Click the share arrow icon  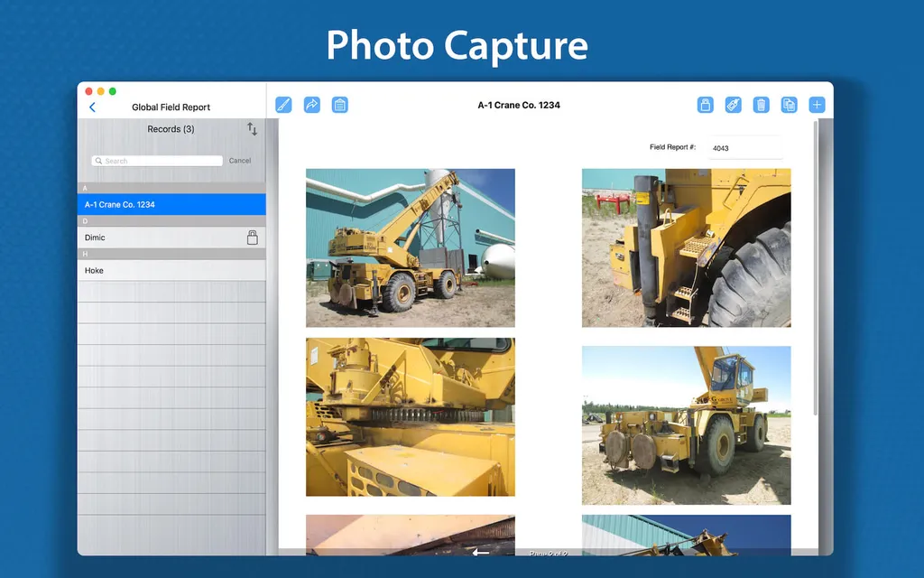[x=311, y=105]
